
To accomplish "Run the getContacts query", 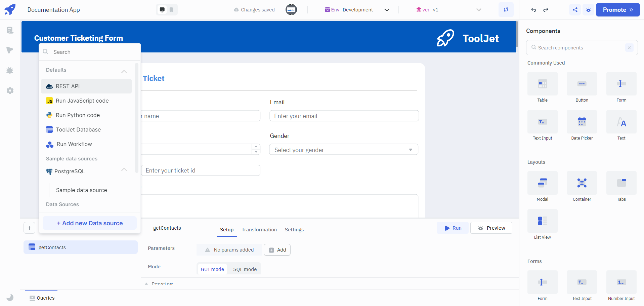I will [453, 228].
